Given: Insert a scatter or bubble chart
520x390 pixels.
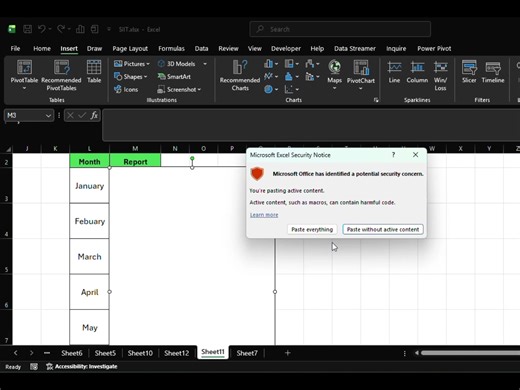Looking at the screenshot, I should tap(291, 89).
